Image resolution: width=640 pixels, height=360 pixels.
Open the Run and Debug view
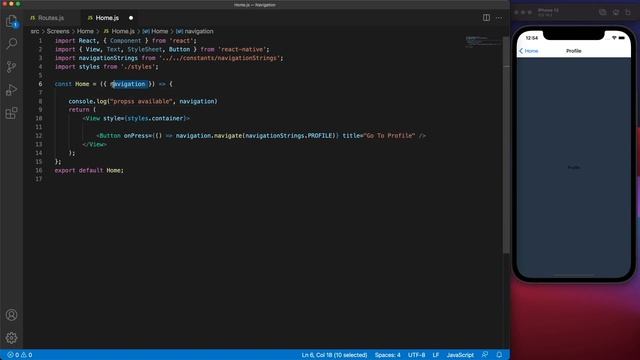point(11,90)
